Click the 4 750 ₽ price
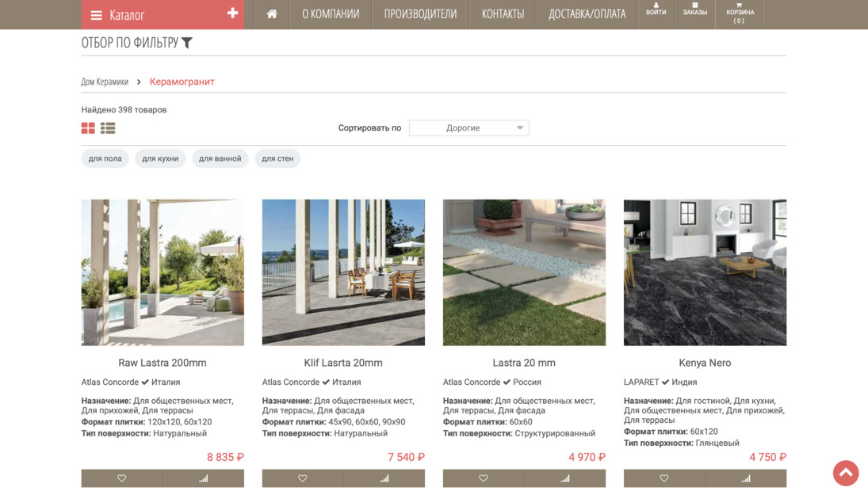 pyautogui.click(x=768, y=457)
